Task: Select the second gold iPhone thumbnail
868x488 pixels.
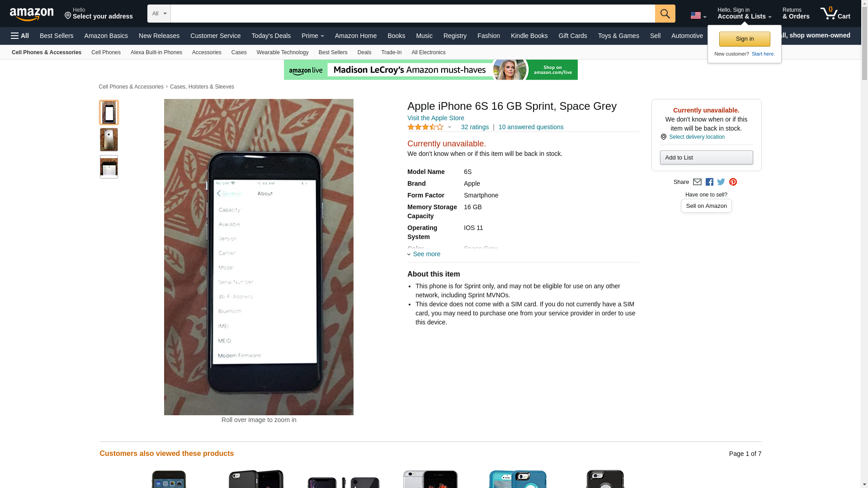Action: click(109, 140)
